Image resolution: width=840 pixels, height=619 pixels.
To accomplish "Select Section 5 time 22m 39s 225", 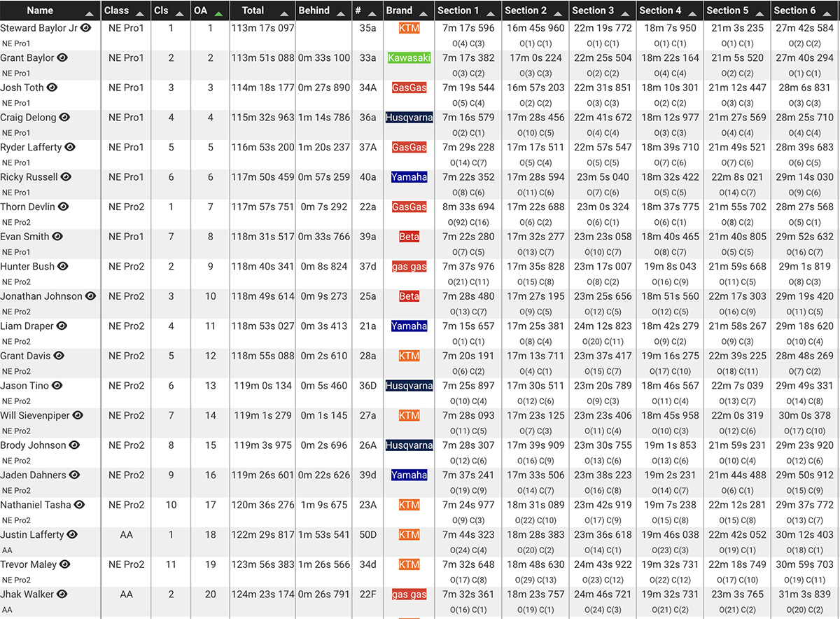I will coord(737,356).
